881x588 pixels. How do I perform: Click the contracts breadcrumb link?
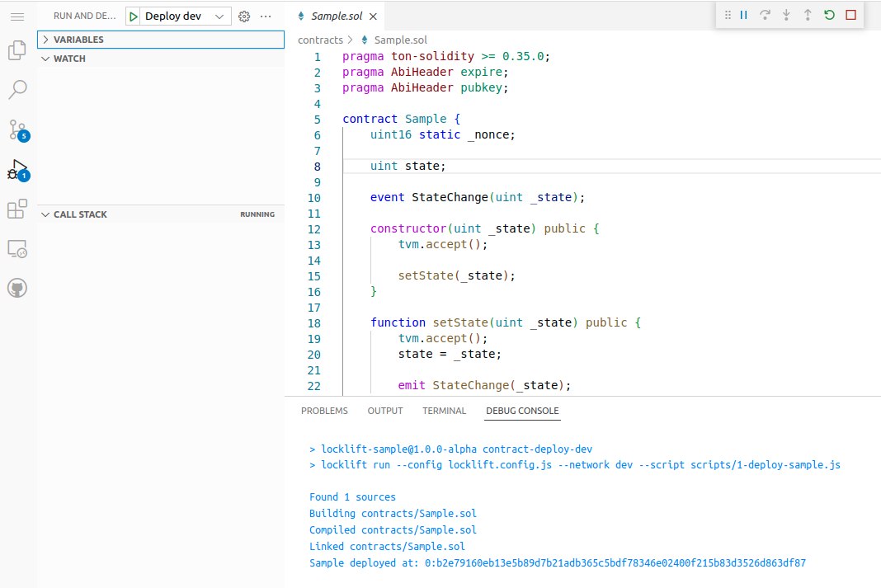pyautogui.click(x=320, y=40)
